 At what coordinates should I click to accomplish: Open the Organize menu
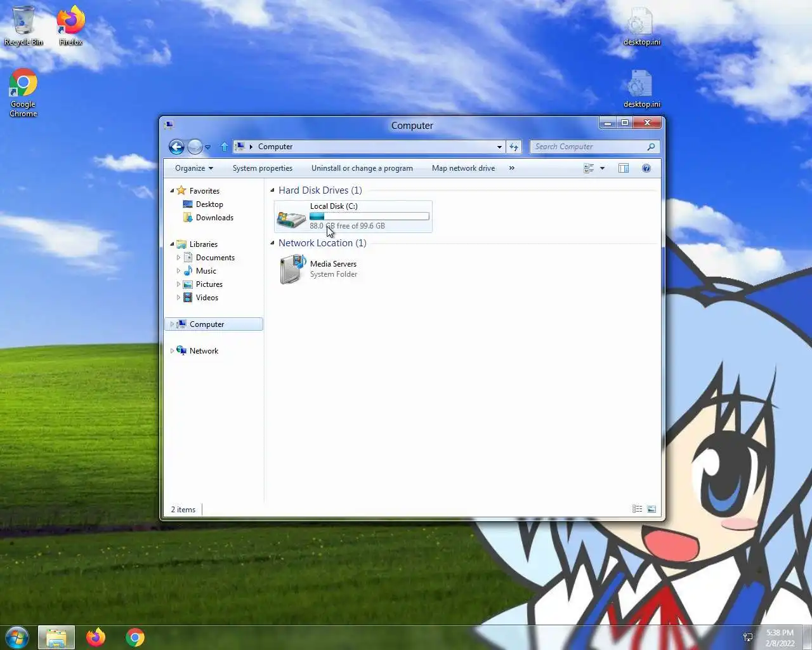[194, 168]
